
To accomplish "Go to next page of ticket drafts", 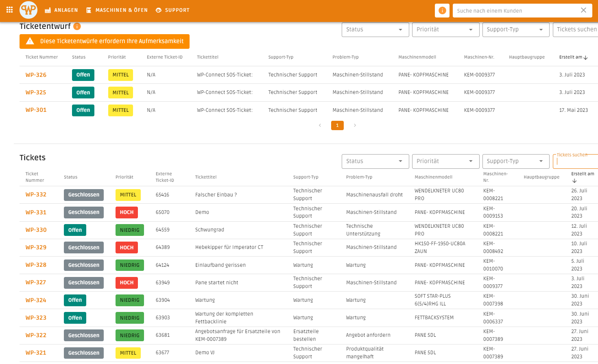I will [x=355, y=125].
